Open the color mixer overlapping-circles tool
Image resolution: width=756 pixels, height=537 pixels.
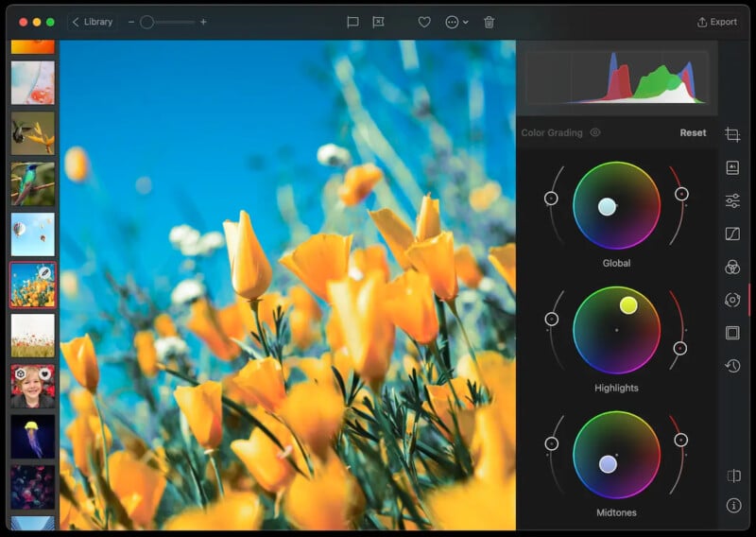(x=732, y=267)
